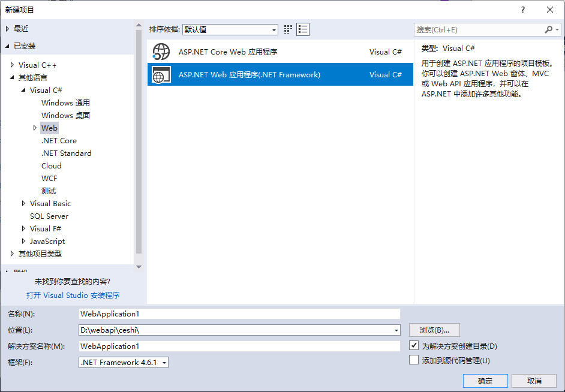Click 取消 to cancel
This screenshot has width=565, height=392.
point(534,381)
